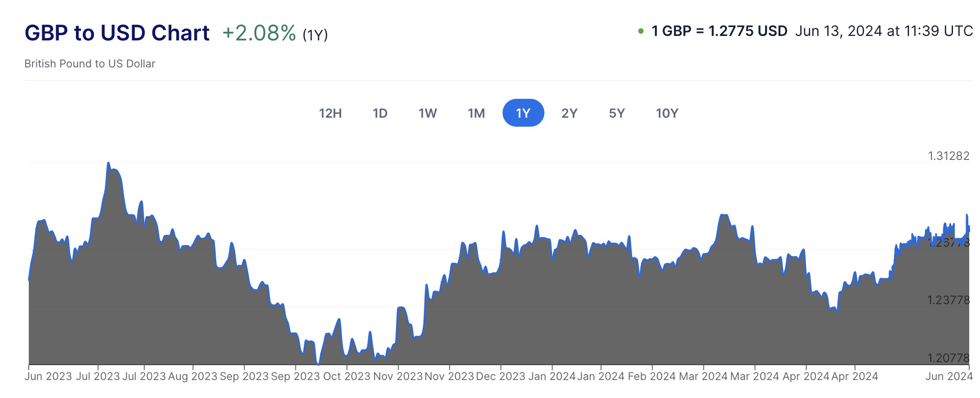Screen dimensions: 980x398
Task: Click the 1.20778 y-axis label
Action: click(949, 358)
